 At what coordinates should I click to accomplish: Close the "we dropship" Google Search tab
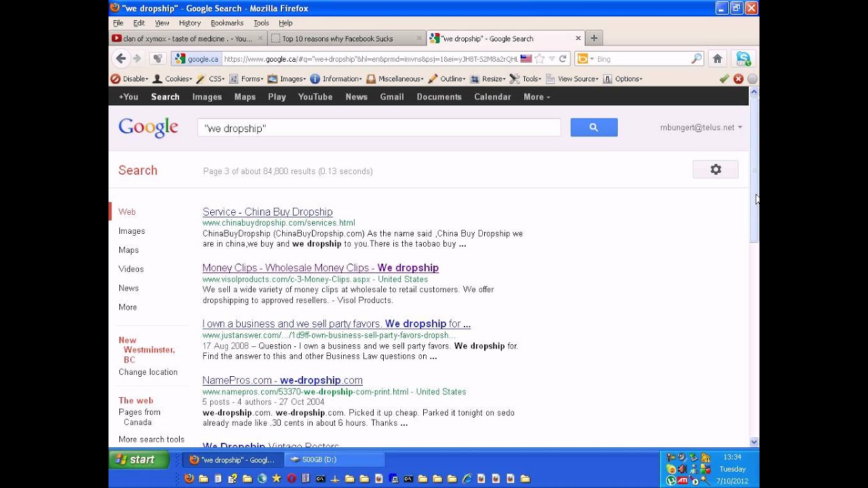[x=578, y=39]
